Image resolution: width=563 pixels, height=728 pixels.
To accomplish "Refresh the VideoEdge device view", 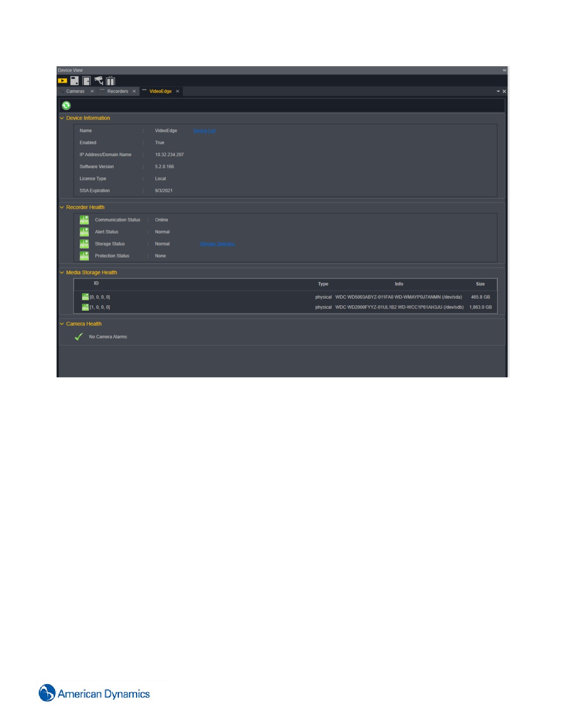I will (66, 105).
